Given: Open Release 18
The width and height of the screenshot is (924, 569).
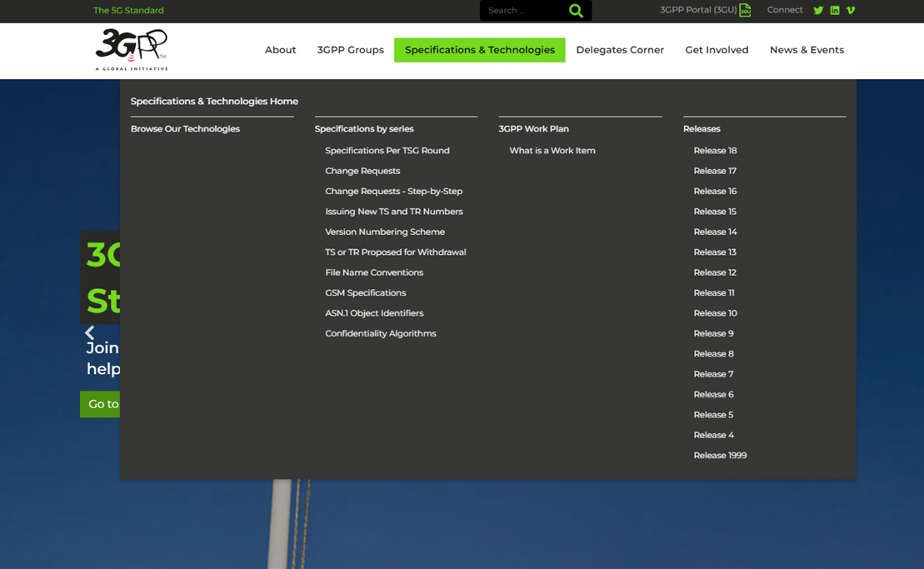Looking at the screenshot, I should (x=716, y=150).
